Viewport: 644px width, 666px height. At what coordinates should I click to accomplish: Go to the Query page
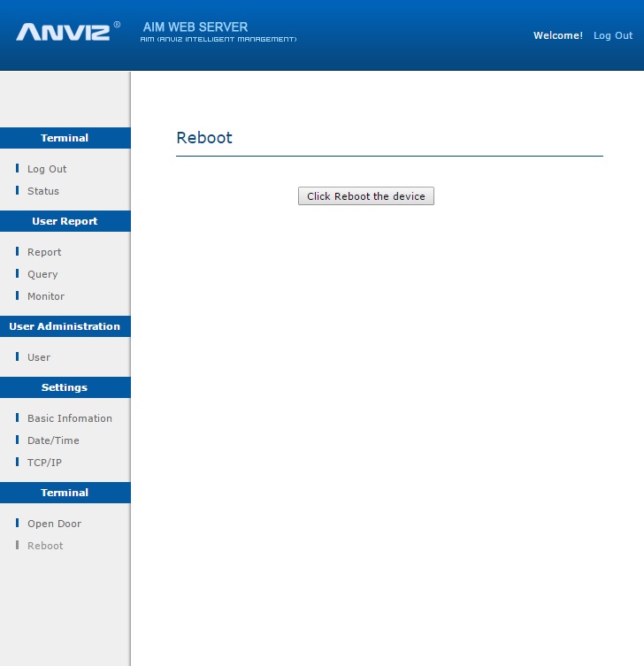(x=42, y=274)
